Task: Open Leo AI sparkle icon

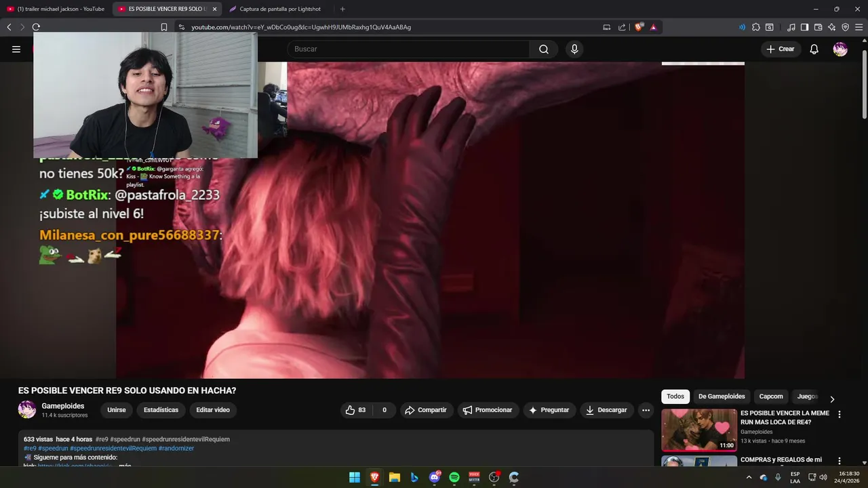Action: (x=832, y=27)
